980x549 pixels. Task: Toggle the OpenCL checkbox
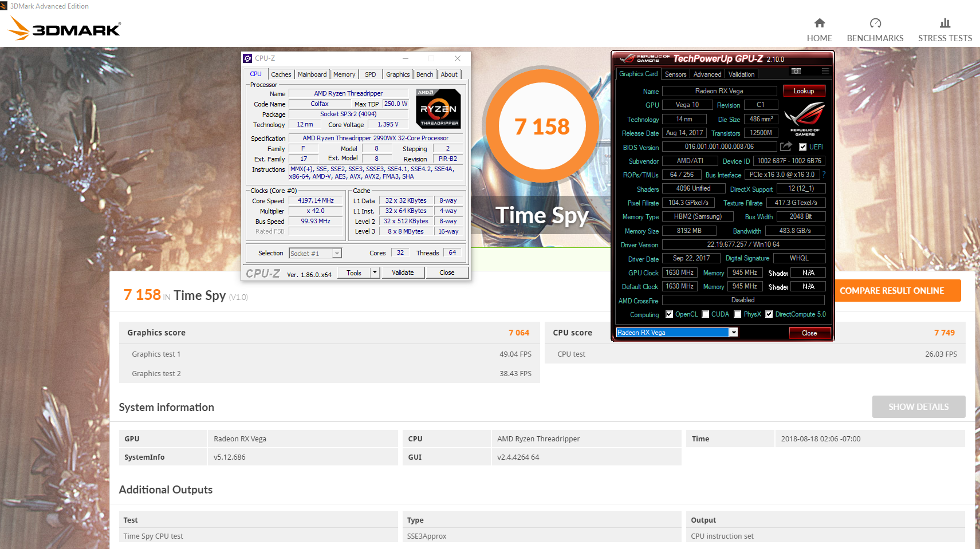click(x=669, y=314)
